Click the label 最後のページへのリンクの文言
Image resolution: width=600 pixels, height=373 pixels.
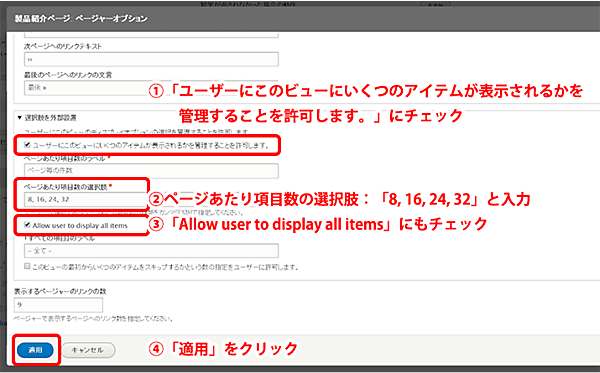(x=68, y=75)
